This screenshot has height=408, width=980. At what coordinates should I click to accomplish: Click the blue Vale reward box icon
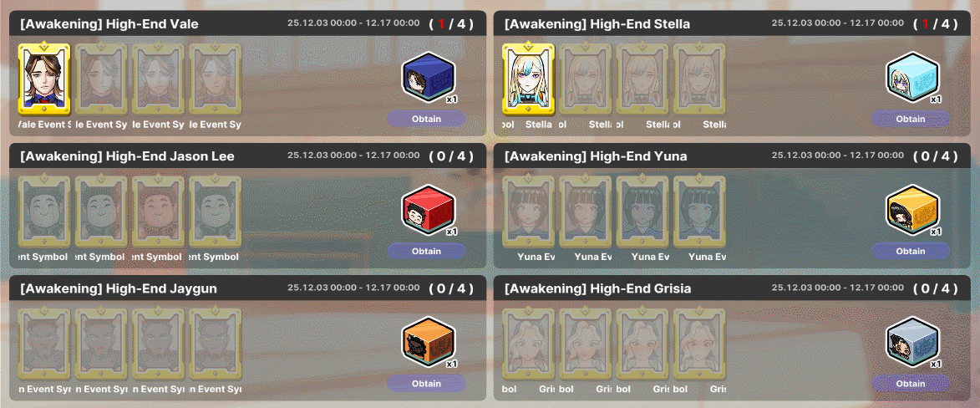(429, 77)
